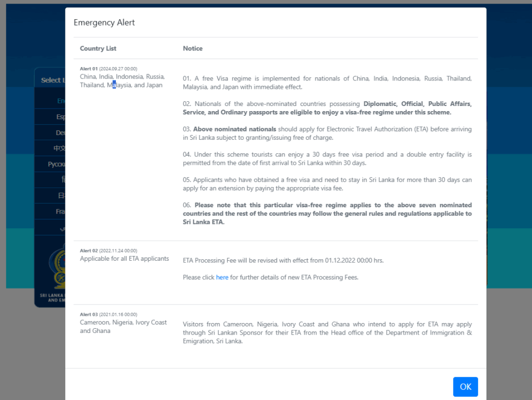Click the 'Alert 03' label
The height and width of the screenshot is (400, 532).
[x=89, y=314]
